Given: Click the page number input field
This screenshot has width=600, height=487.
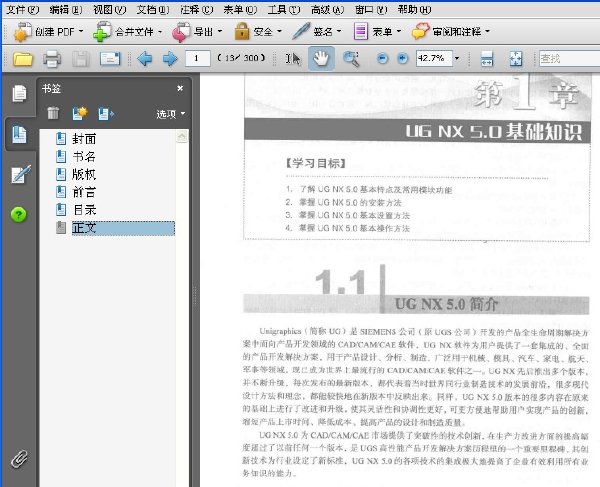Looking at the screenshot, I should [197, 59].
